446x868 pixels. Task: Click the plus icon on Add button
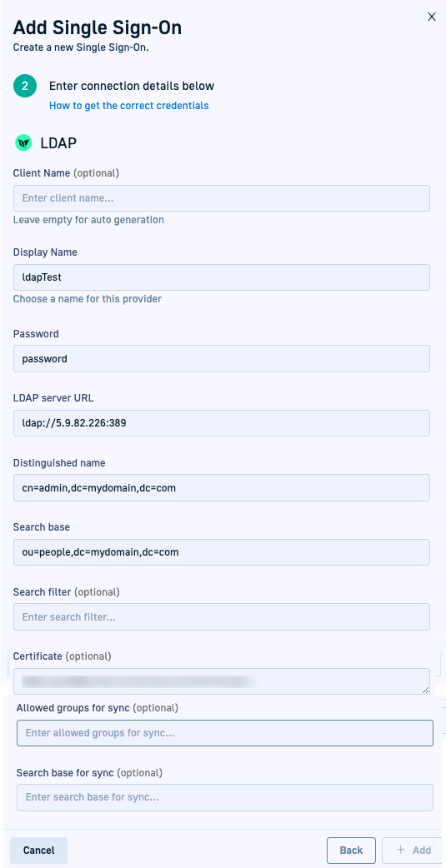pyautogui.click(x=401, y=850)
